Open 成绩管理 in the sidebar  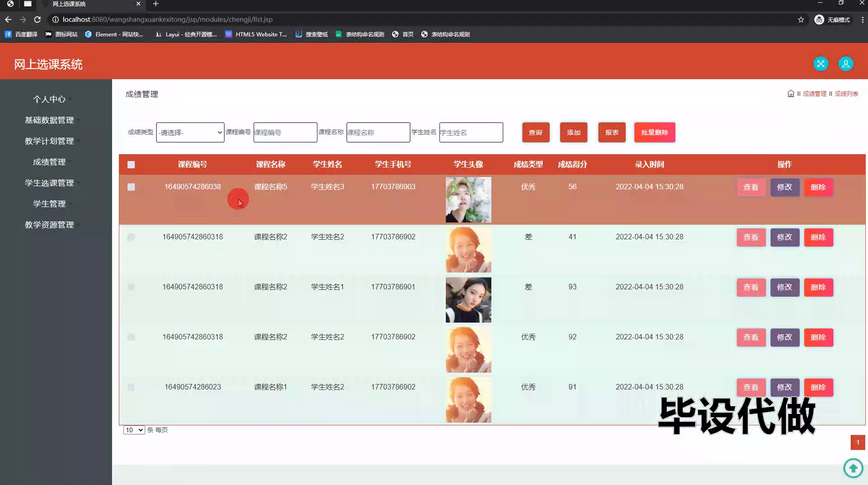(49, 162)
